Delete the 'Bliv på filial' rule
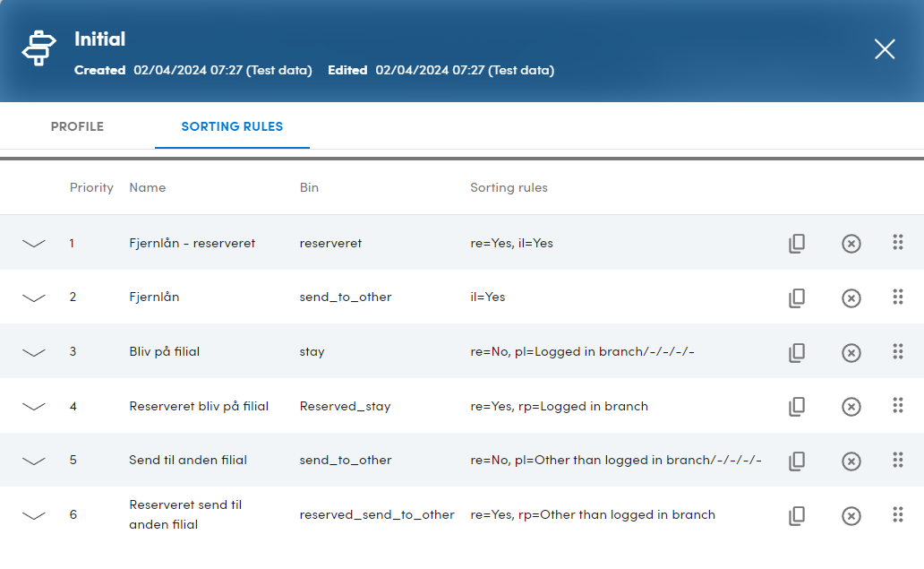The width and height of the screenshot is (924, 569). (x=851, y=353)
